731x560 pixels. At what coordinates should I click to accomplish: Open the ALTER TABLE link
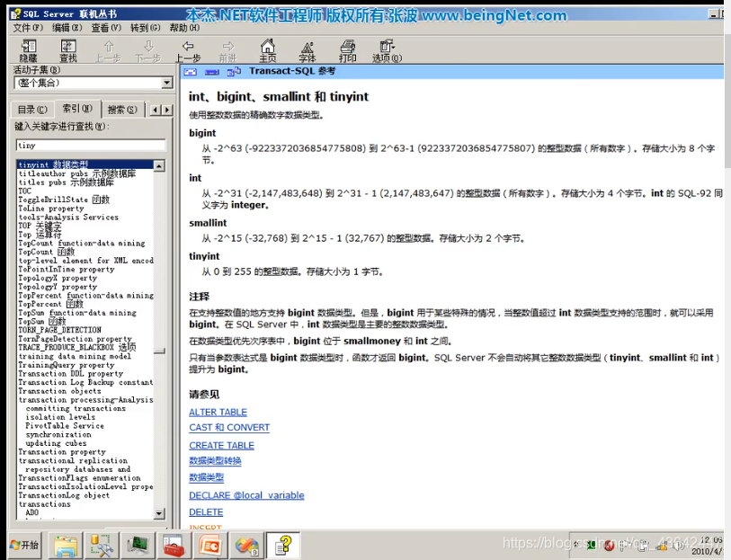click(x=218, y=413)
